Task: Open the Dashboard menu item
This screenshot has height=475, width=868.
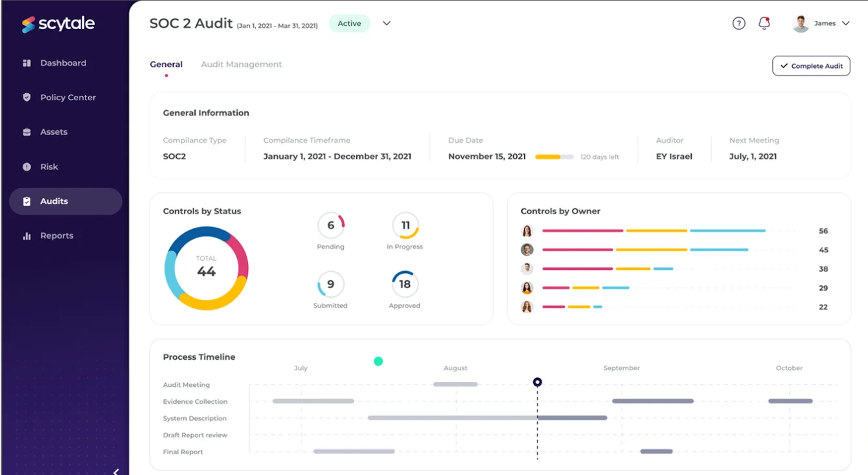Action: point(65,63)
